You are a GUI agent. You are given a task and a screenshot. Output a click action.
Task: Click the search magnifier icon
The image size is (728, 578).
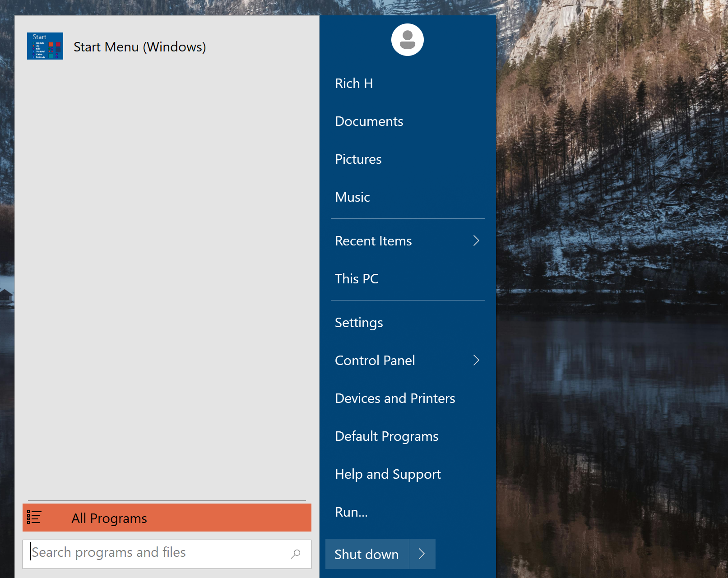tap(296, 554)
